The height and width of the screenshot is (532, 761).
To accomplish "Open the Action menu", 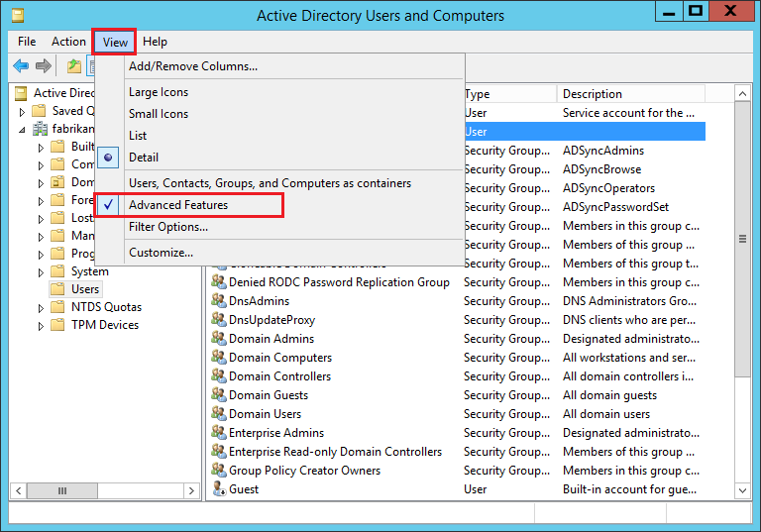I will click(68, 42).
